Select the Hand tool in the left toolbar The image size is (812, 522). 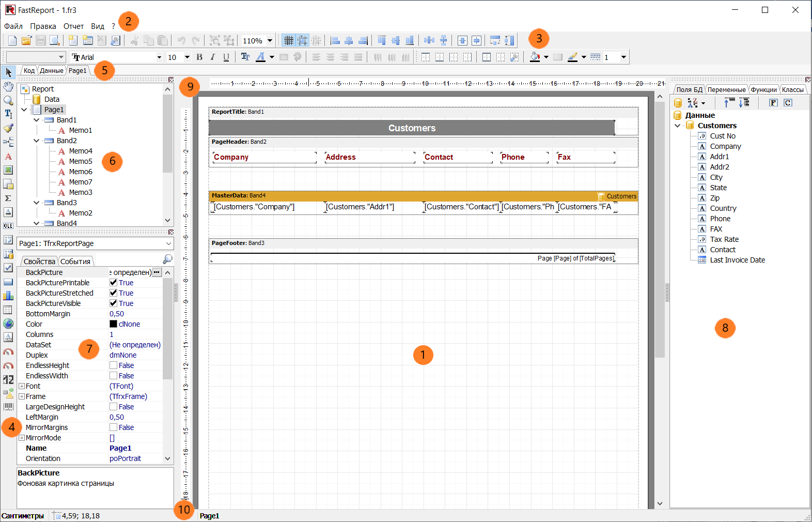click(8, 86)
